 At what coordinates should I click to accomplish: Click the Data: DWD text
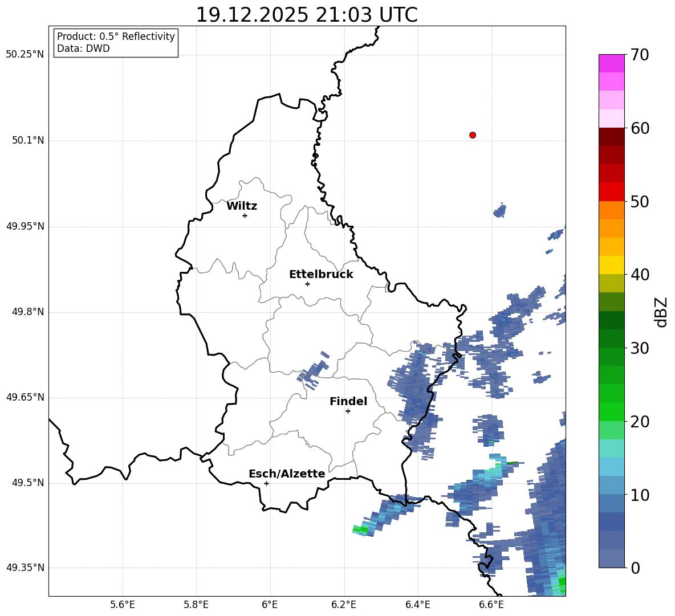click(83, 48)
